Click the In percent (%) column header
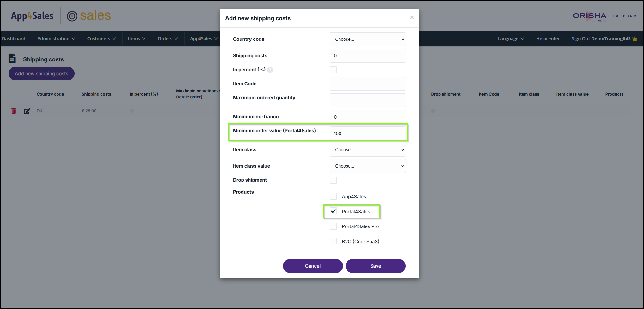This screenshot has width=644, height=309. tap(144, 94)
